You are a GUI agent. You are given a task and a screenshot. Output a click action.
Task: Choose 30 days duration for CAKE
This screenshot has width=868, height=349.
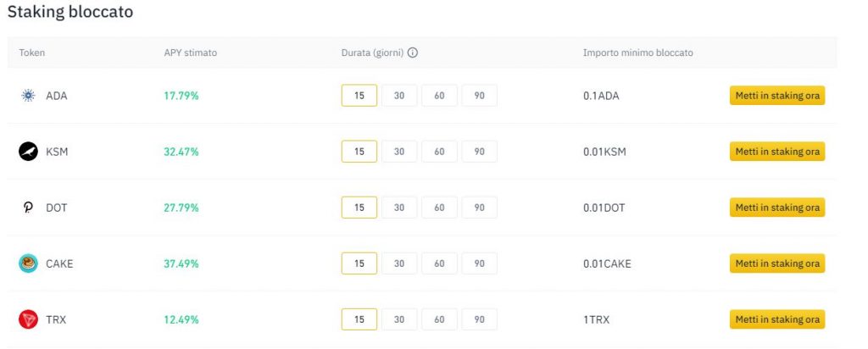point(399,263)
